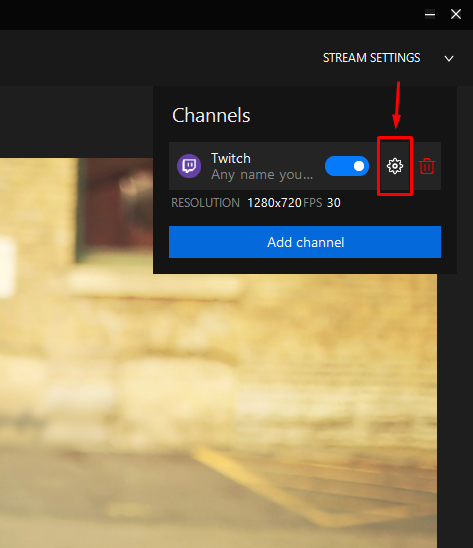Open the STREAM SETTINGS menu label
This screenshot has height=548, width=473.
pyautogui.click(x=371, y=58)
